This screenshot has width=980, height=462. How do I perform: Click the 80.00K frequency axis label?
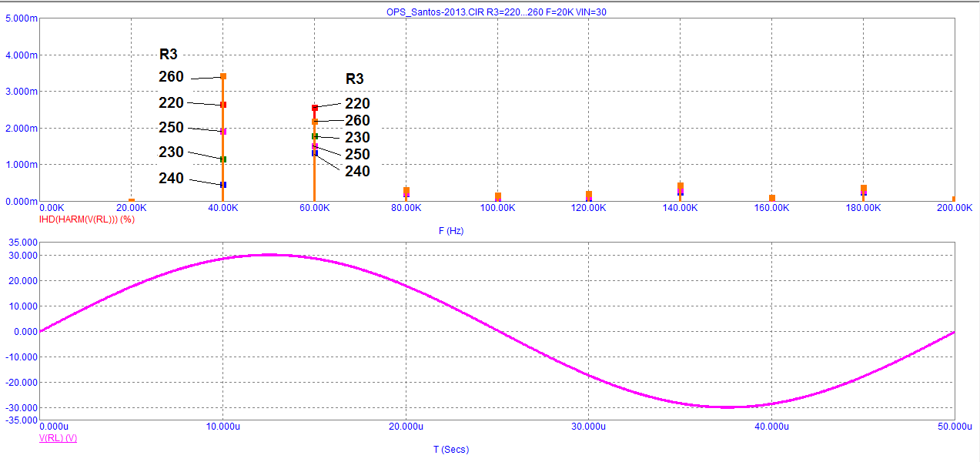click(x=406, y=208)
